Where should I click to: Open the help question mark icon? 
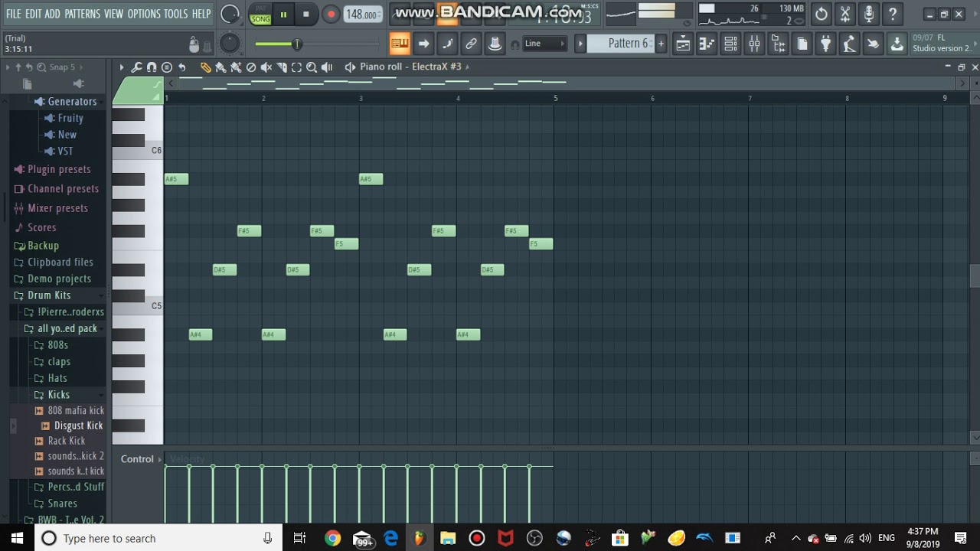pyautogui.click(x=893, y=14)
